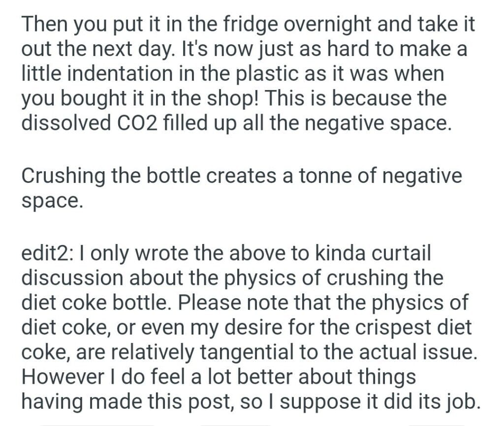The image size is (504, 426).
Task: Click on the word "indentation"
Action: (102, 74)
